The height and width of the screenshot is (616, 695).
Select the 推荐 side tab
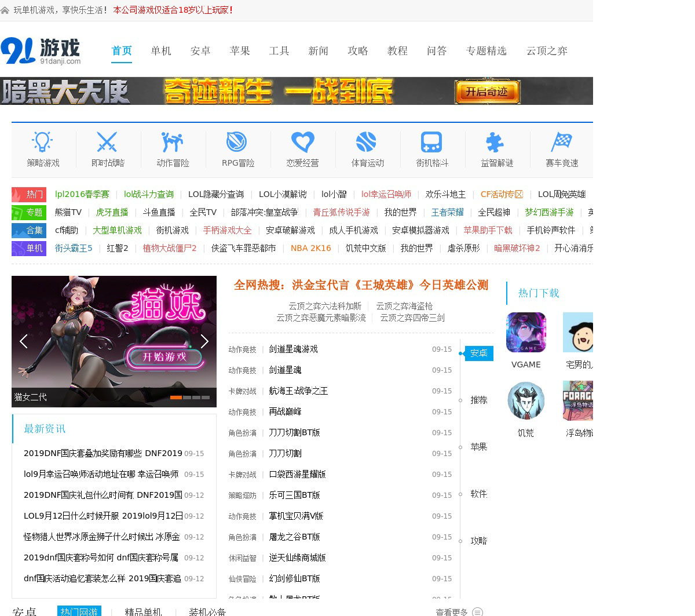[479, 400]
